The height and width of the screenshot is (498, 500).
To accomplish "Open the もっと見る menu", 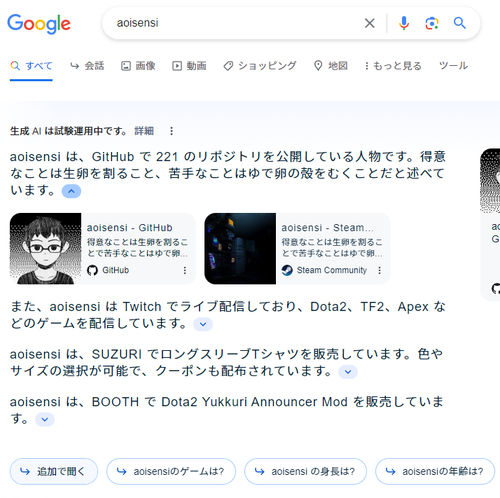I will tap(393, 66).
